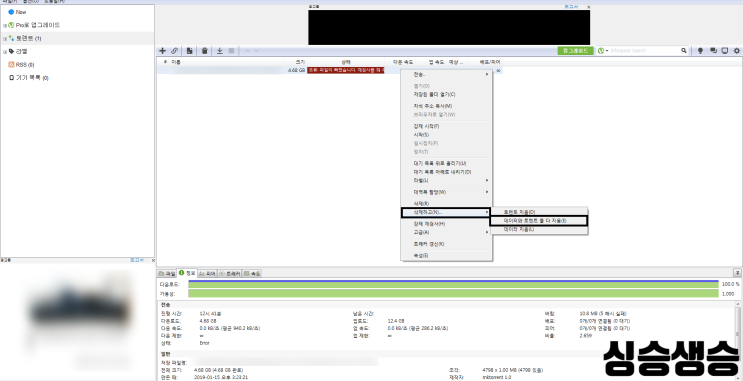This screenshot has height=381, width=743.
Task: Expand the Pro로 업그레이드 tree node
Action: click(x=5, y=25)
